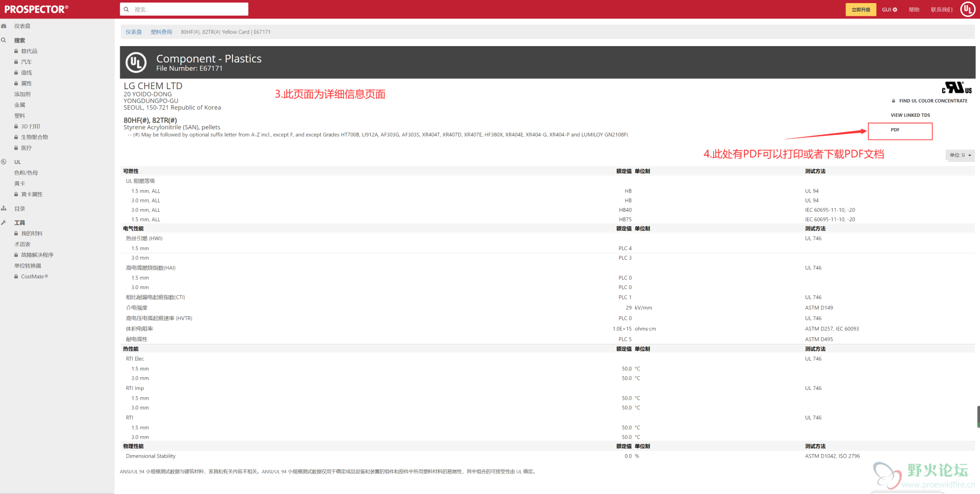Click the wrench icon beside 工具
Image resolution: width=980 pixels, height=494 pixels.
4,223
